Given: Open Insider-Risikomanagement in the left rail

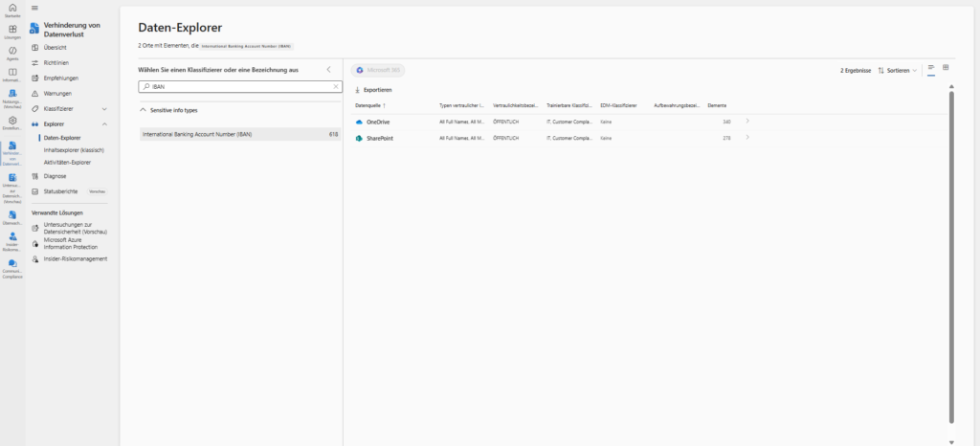Looking at the screenshot, I should tap(12, 238).
